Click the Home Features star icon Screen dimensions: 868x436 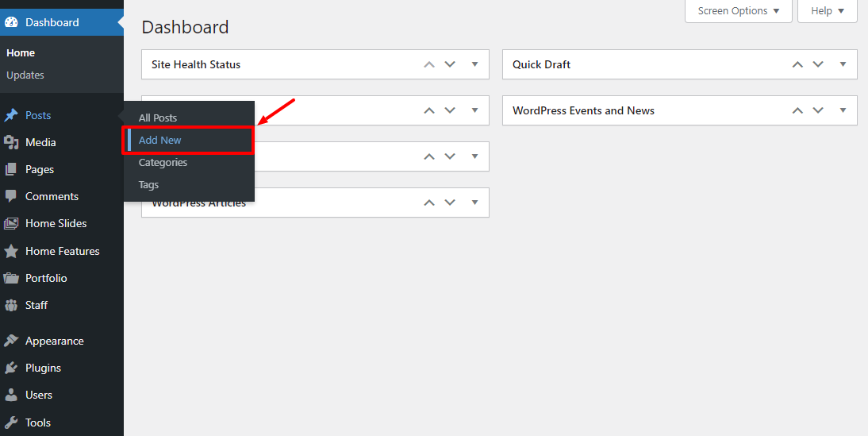pyautogui.click(x=11, y=251)
